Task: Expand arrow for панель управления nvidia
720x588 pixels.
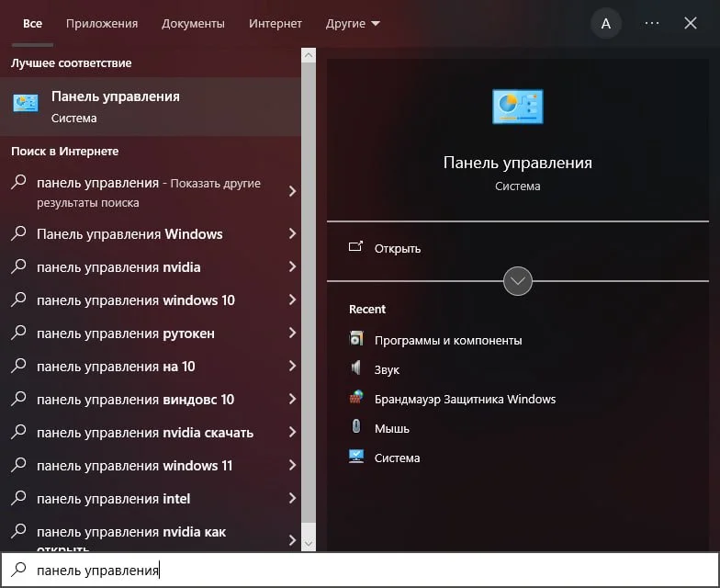Action: pos(292,266)
